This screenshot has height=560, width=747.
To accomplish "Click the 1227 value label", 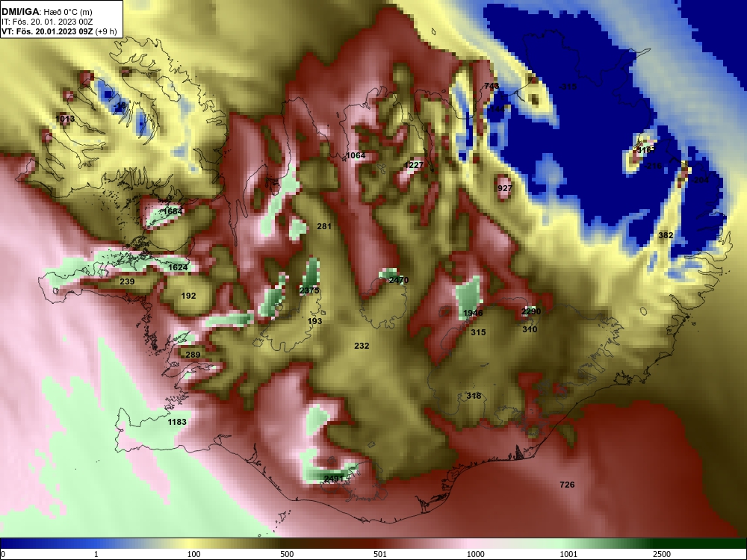I will pos(414,165).
